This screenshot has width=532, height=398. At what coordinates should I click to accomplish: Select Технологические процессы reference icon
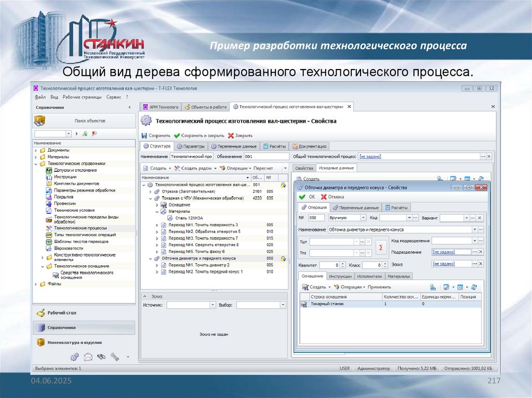pos(49,228)
